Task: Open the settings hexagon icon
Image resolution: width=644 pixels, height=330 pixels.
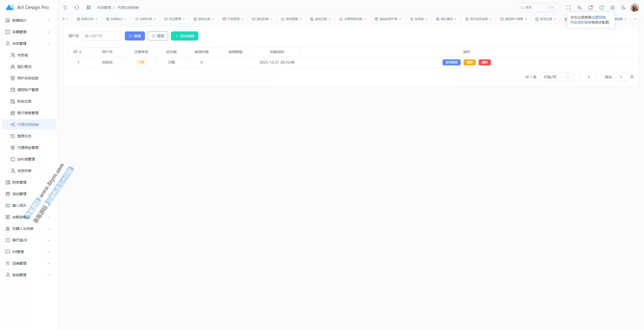Action: [613, 8]
